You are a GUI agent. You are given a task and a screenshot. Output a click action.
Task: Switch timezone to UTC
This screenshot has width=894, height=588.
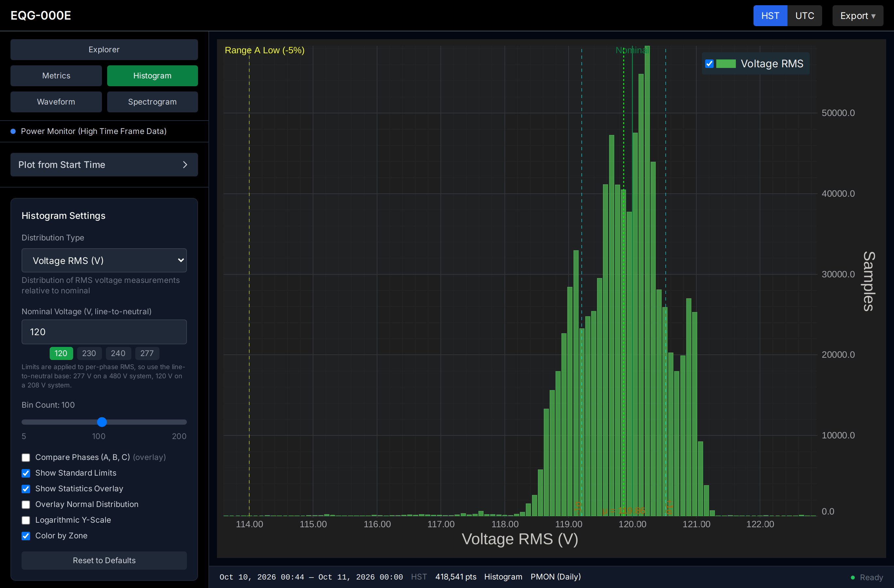(x=804, y=16)
